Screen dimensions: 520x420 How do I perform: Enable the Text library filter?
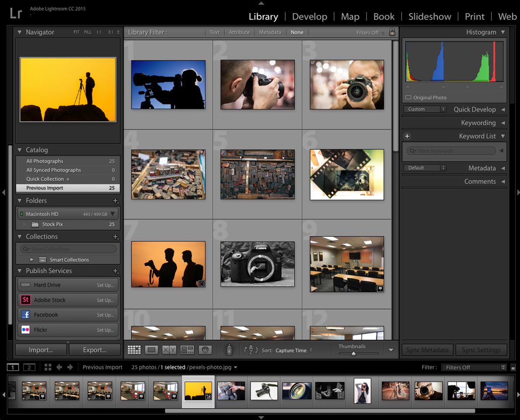point(215,32)
